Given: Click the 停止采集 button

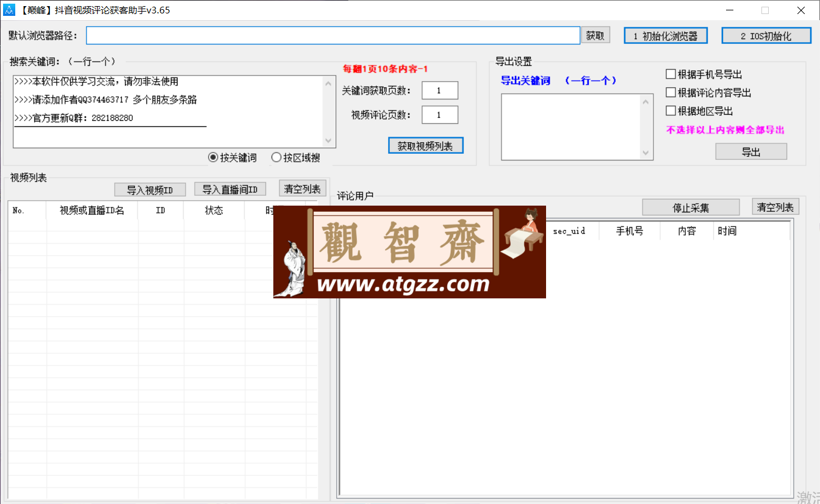Looking at the screenshot, I should click(x=691, y=207).
